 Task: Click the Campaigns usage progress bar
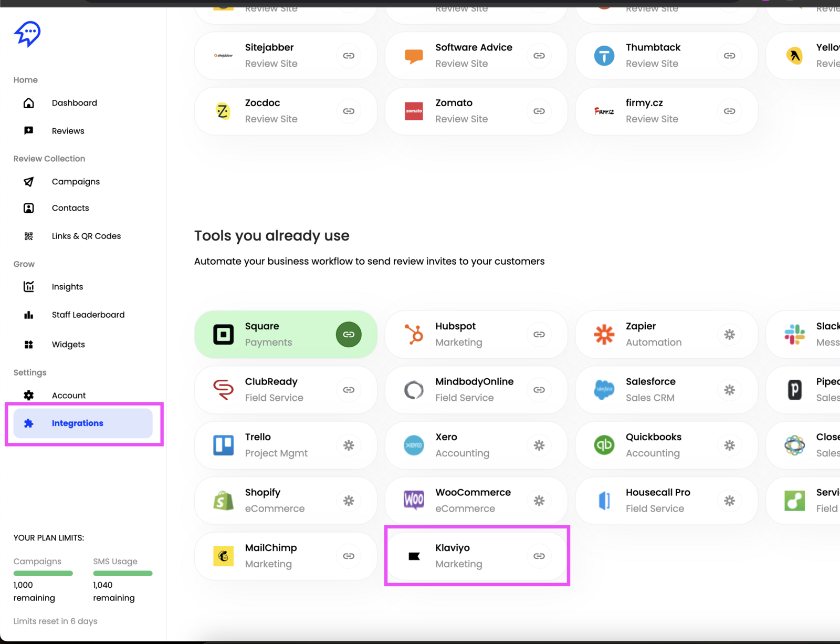43,574
